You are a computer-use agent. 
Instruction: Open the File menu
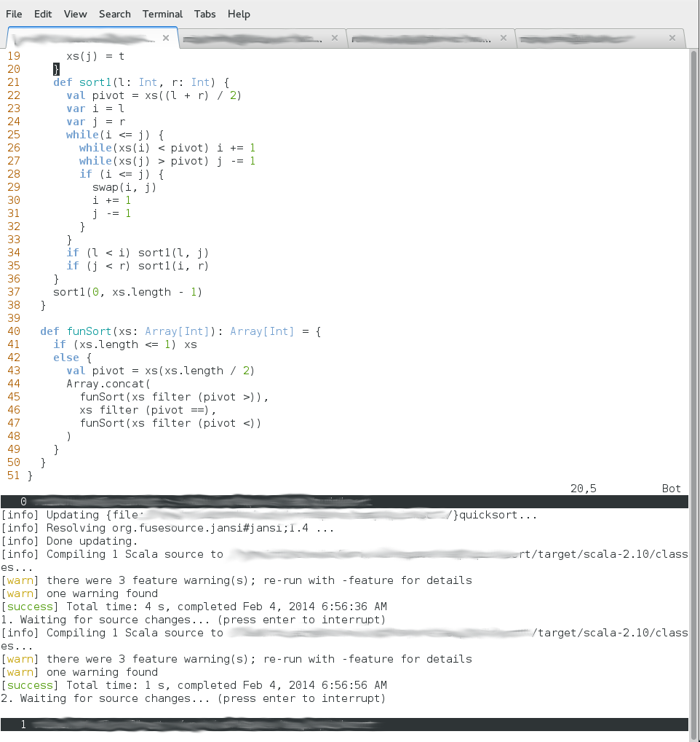coord(14,14)
